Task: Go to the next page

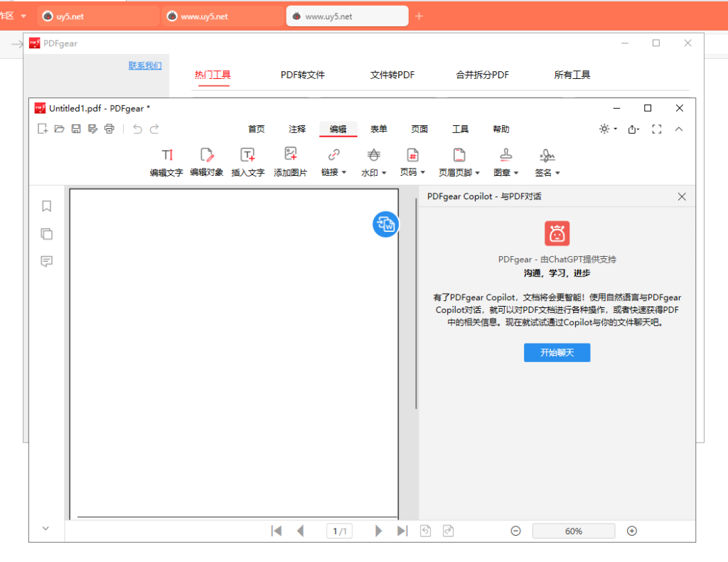Action: click(378, 531)
